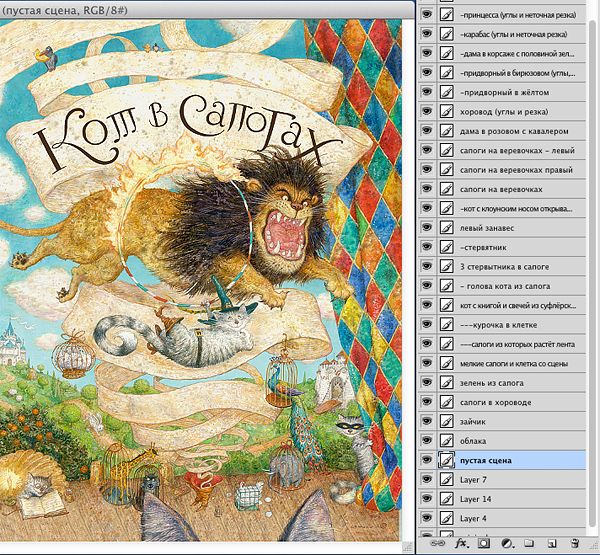Select layer мелкие сапоги и клетка со сцены

(514, 364)
